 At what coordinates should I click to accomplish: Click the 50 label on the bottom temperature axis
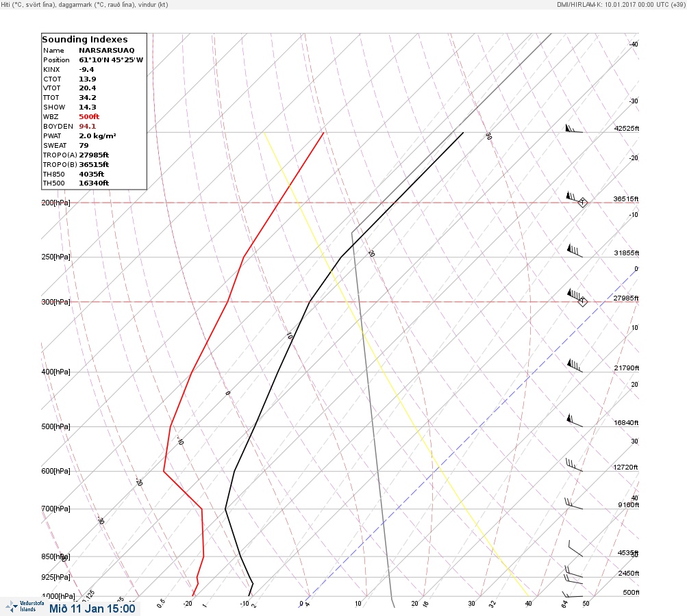[586, 603]
